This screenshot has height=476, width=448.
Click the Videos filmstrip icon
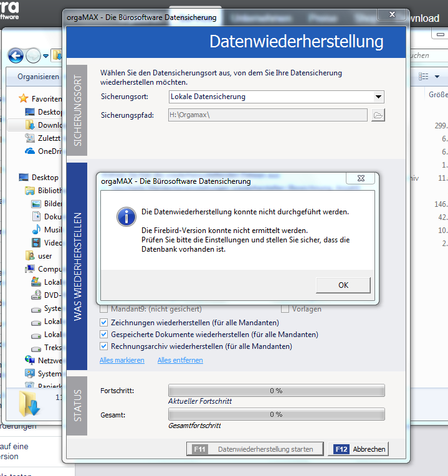(x=36, y=242)
